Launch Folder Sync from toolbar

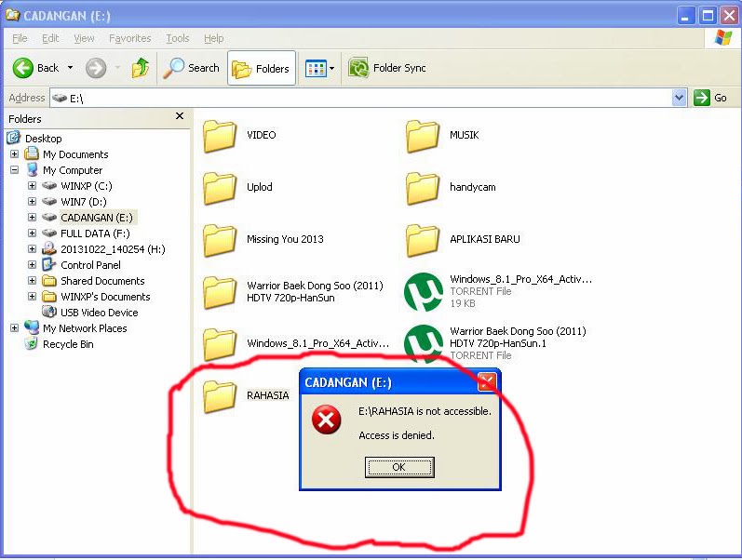pos(387,68)
